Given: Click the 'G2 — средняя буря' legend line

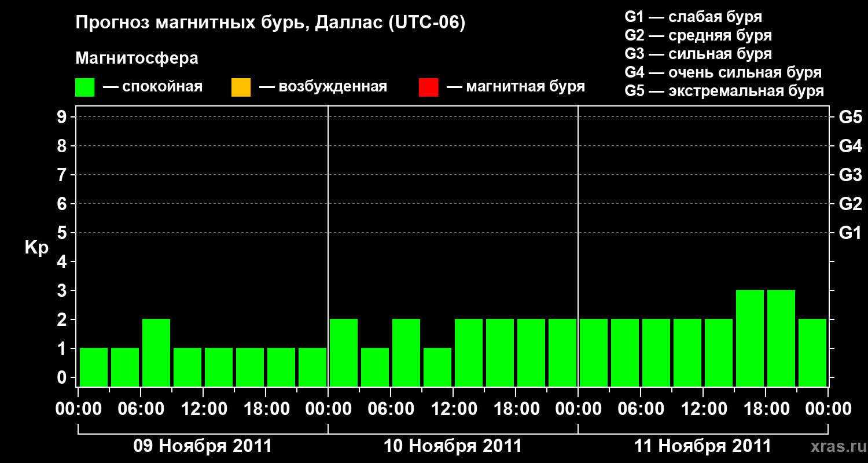Looking at the screenshot, I should tap(698, 35).
